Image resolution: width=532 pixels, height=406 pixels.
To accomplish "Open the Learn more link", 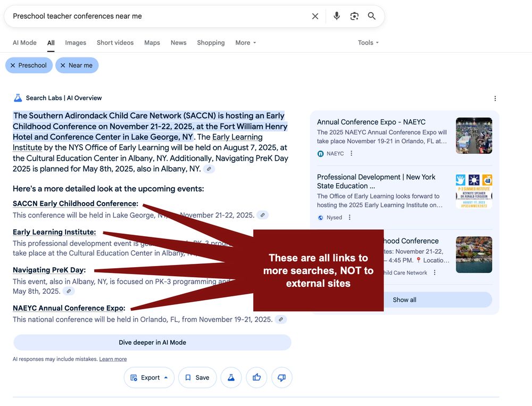I will [x=113, y=359].
